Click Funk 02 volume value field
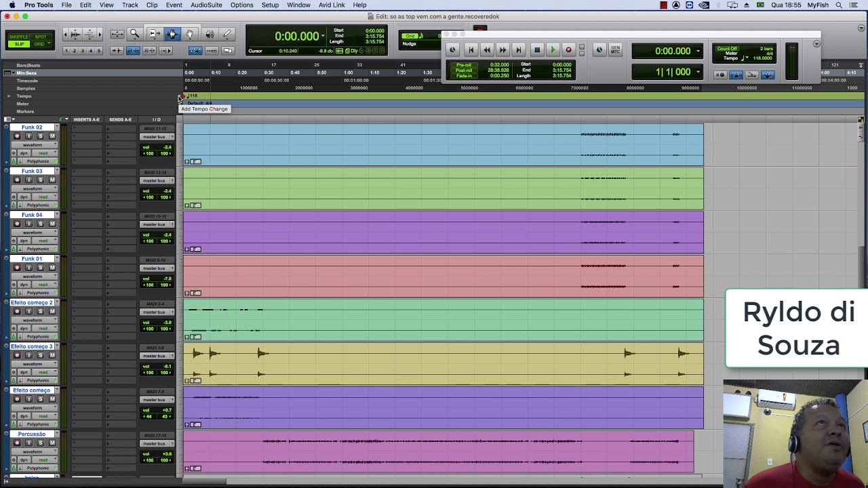 click(x=157, y=147)
